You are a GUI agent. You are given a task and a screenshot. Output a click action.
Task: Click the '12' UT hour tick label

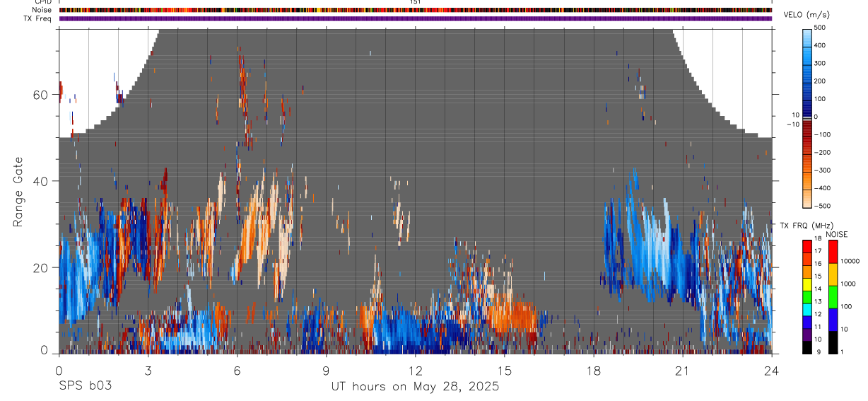coord(416,370)
